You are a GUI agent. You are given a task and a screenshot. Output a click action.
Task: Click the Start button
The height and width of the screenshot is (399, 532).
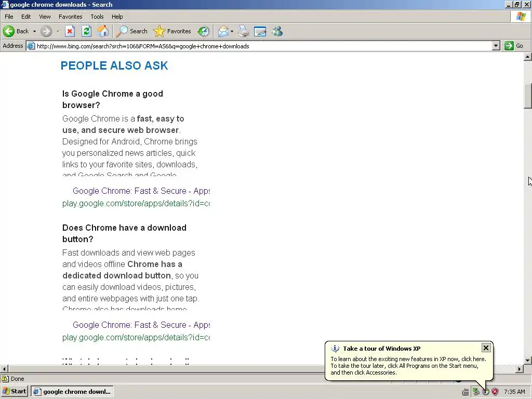click(14, 392)
